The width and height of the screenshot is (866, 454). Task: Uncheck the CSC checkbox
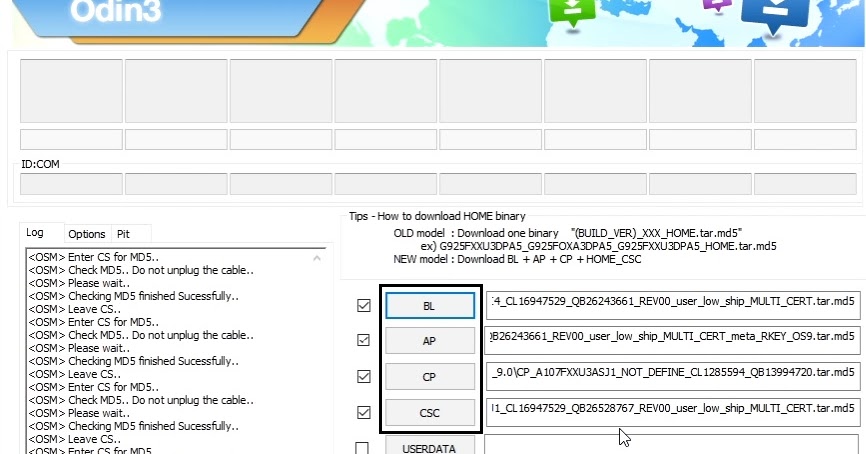coord(363,412)
